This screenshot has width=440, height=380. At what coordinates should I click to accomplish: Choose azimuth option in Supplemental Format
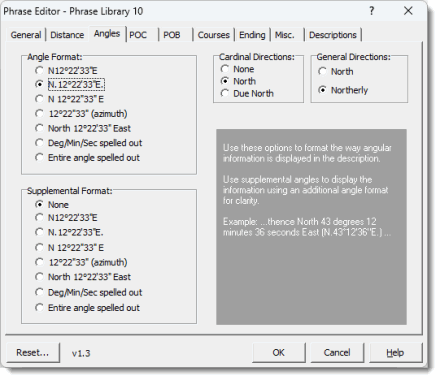[x=81, y=262]
